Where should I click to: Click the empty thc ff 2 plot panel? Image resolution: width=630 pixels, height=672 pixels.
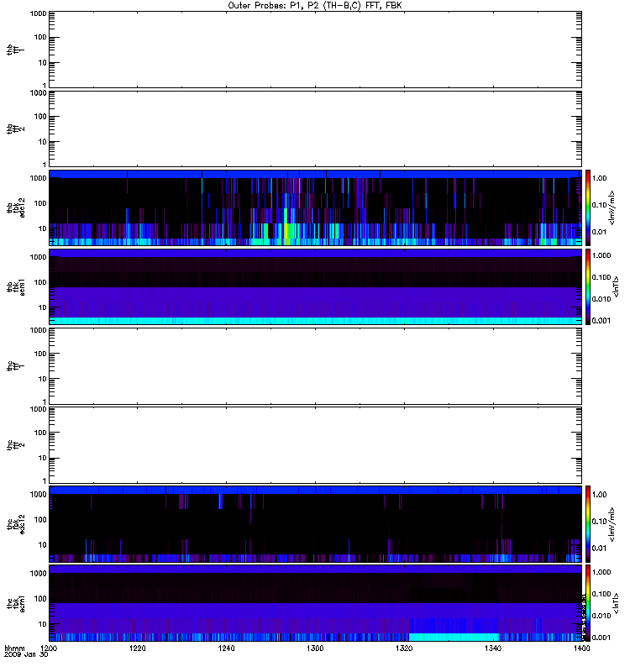point(315,445)
